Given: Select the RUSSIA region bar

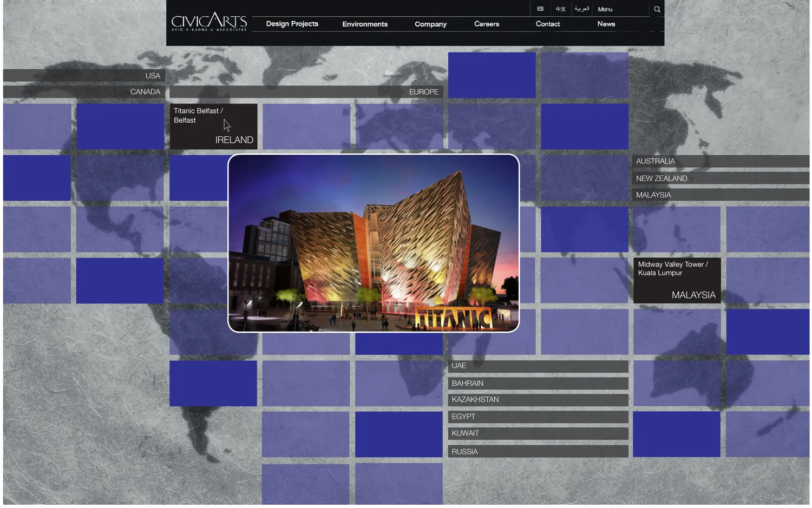Looking at the screenshot, I should pyautogui.click(x=538, y=451).
